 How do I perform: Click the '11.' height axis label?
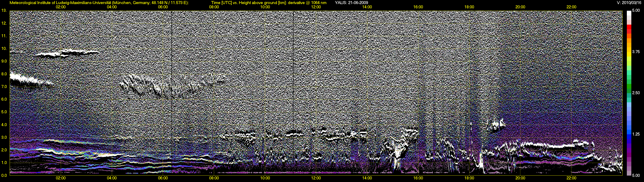pos(4,36)
